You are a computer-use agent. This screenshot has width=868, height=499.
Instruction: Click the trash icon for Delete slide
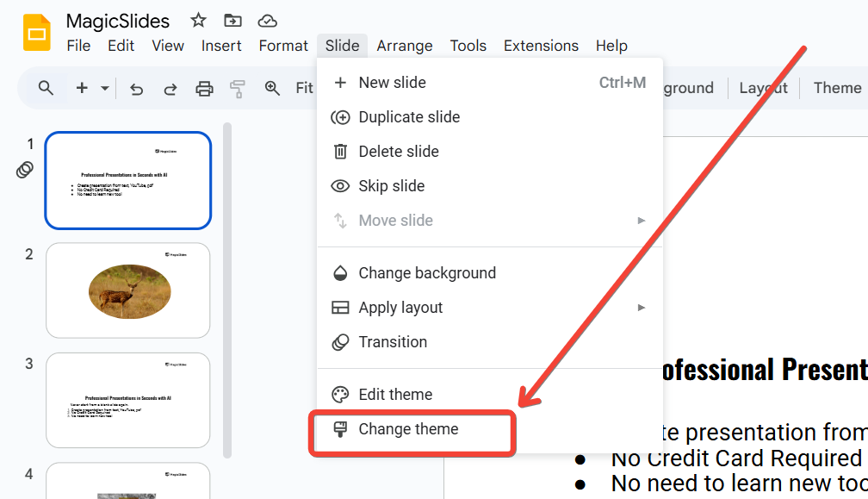pos(340,151)
